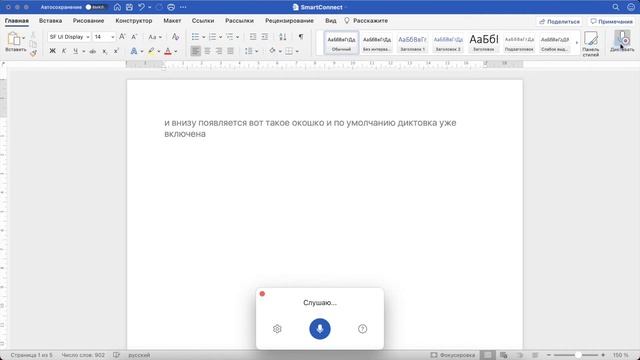Increase paragraph indent
The image size is (640, 360).
[264, 37]
